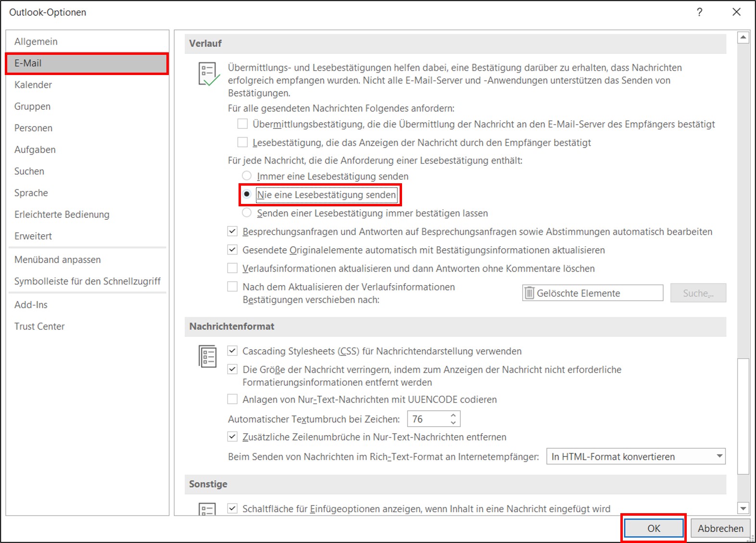Click the Verlauf tracking section icon
This screenshot has height=543, width=756.
(209, 74)
